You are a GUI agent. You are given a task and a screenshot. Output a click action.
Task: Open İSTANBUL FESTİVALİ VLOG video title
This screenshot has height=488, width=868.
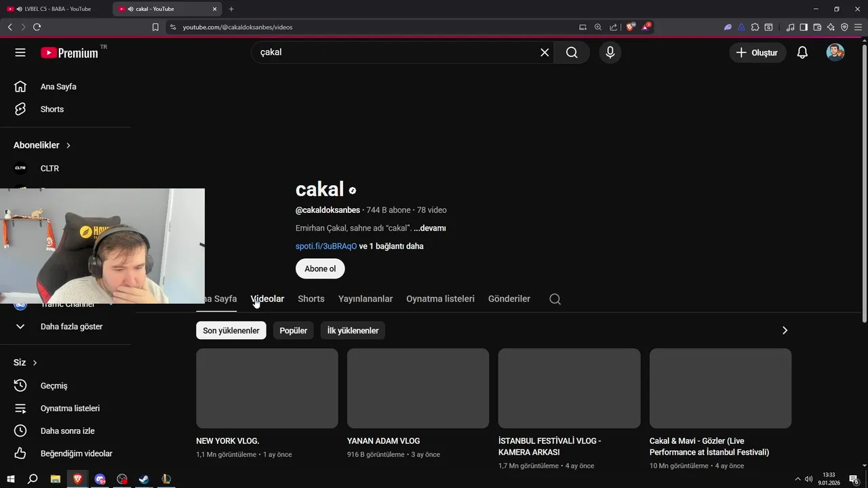(549, 447)
